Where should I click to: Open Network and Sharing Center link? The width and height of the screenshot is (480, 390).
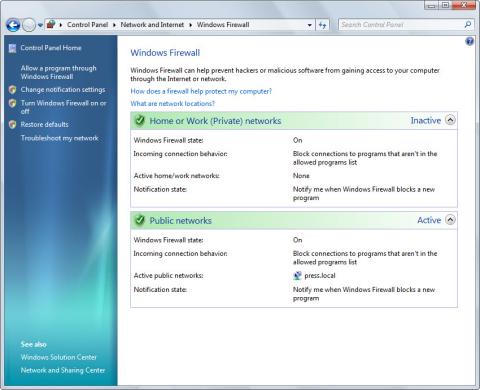[x=63, y=370]
